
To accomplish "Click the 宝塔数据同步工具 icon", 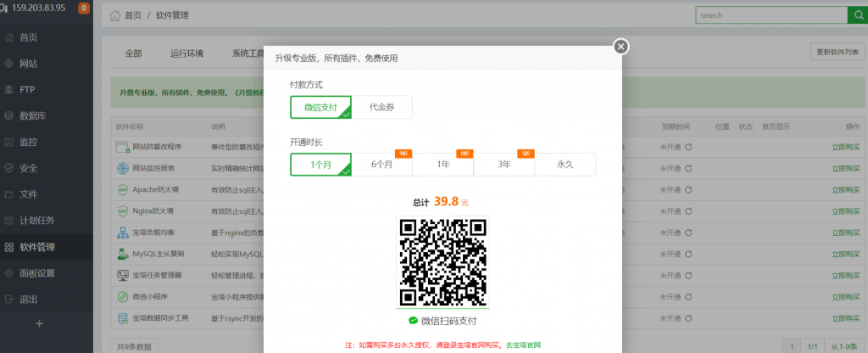I will point(122,318).
